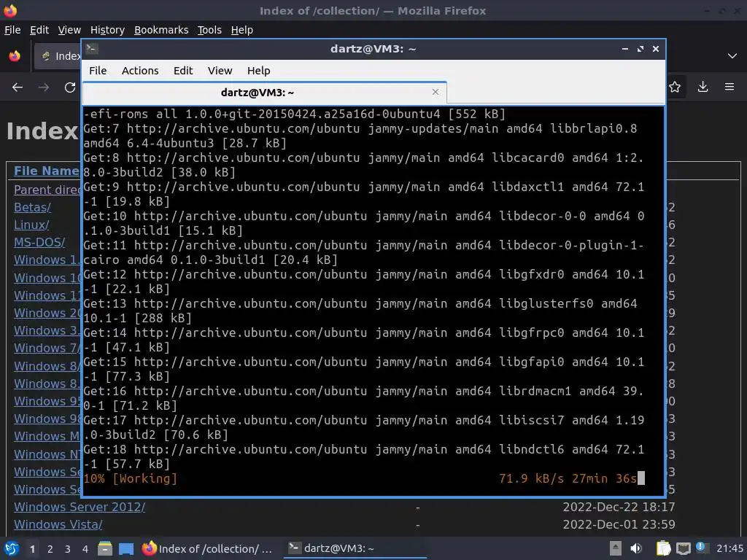The image size is (747, 560).
Task: Switch to workspace 2 in the pager
Action: click(x=50, y=549)
